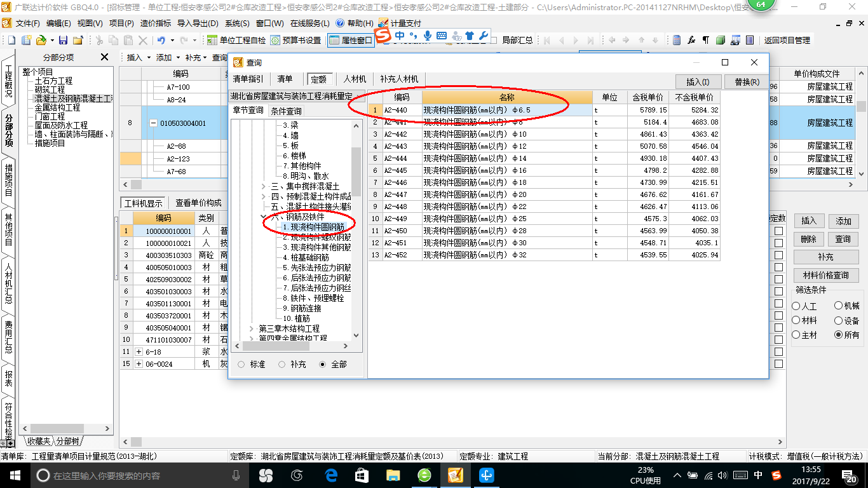Image resolution: width=868 pixels, height=488 pixels.
Task: Click the Sogou skin (shirt) icon
Action: pos(470,36)
